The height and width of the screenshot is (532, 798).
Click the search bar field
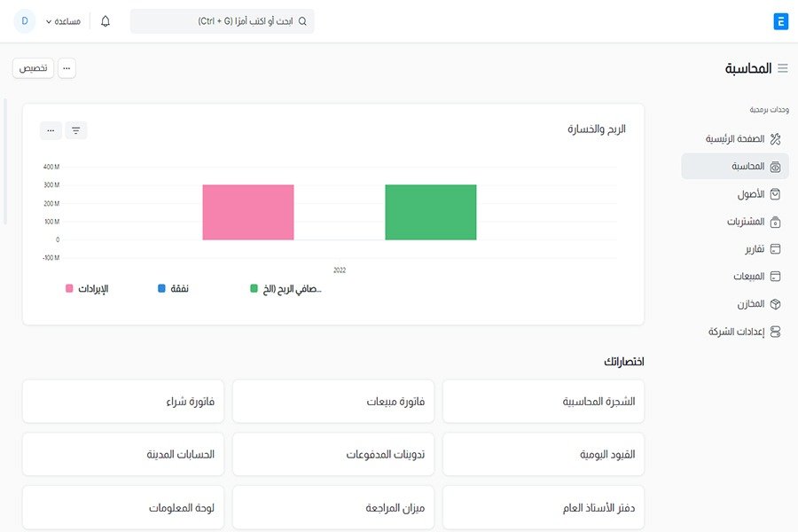(x=222, y=21)
